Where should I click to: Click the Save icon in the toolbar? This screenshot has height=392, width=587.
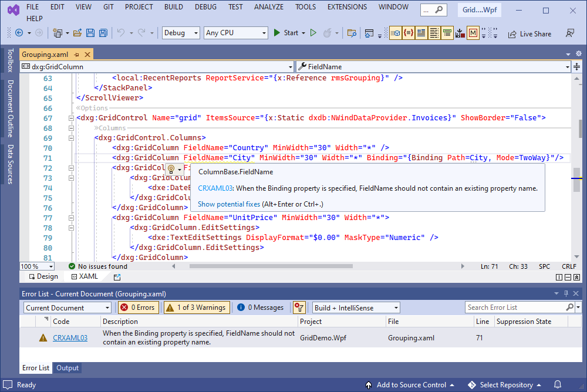[x=89, y=33]
